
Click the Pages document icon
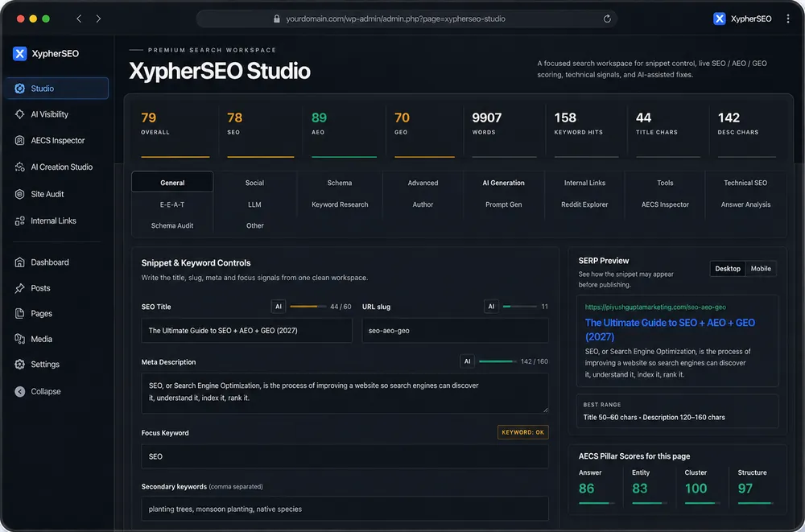pyautogui.click(x=19, y=313)
